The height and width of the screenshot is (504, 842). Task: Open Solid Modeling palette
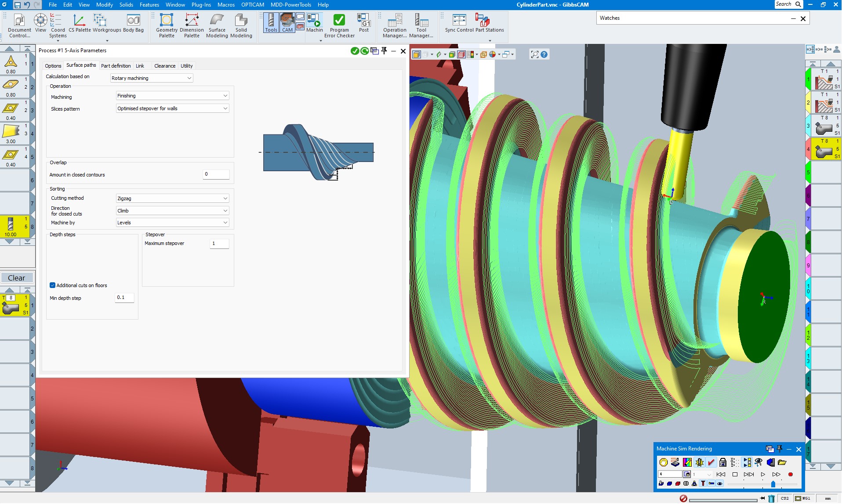pyautogui.click(x=241, y=25)
